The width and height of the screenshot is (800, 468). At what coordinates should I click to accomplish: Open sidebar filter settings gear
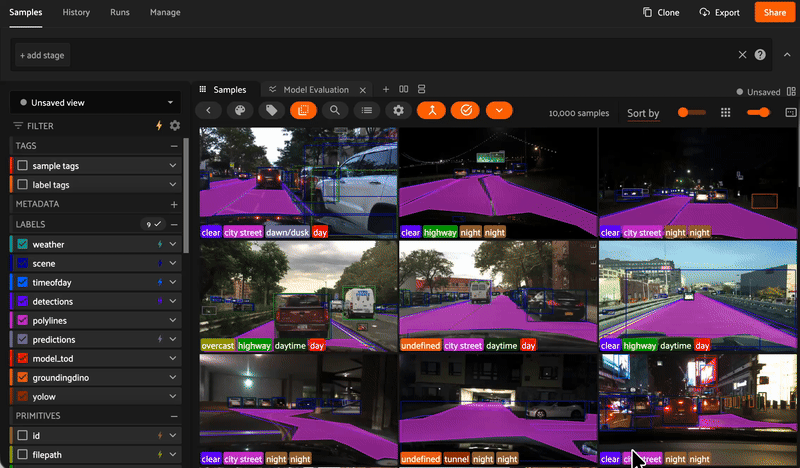pyautogui.click(x=175, y=126)
